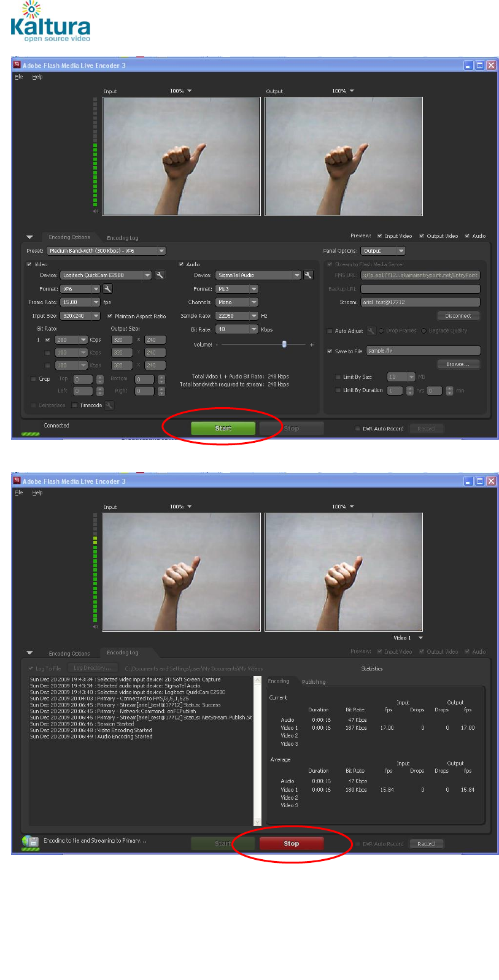Click speaker icon below audio meter in streaming window
The height and width of the screenshot is (980, 499).
pyautogui.click(x=95, y=627)
